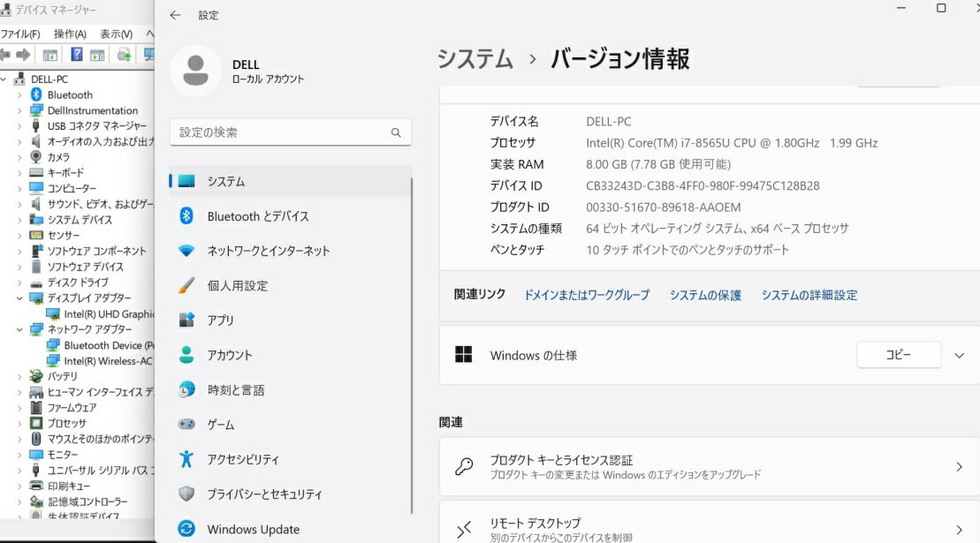
Task: Click the personalization paintbrush icon
Action: coord(186,286)
